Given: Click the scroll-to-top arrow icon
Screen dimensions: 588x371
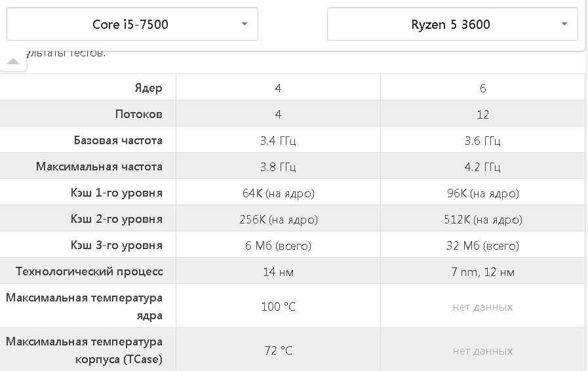Looking at the screenshot, I should pos(13,61).
